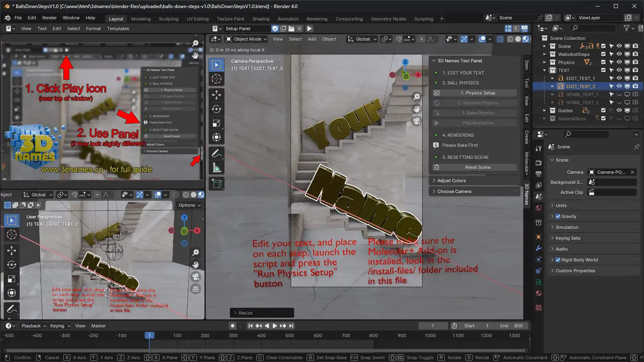Toggle Gravity checkbox in Scene properties

(x=558, y=216)
